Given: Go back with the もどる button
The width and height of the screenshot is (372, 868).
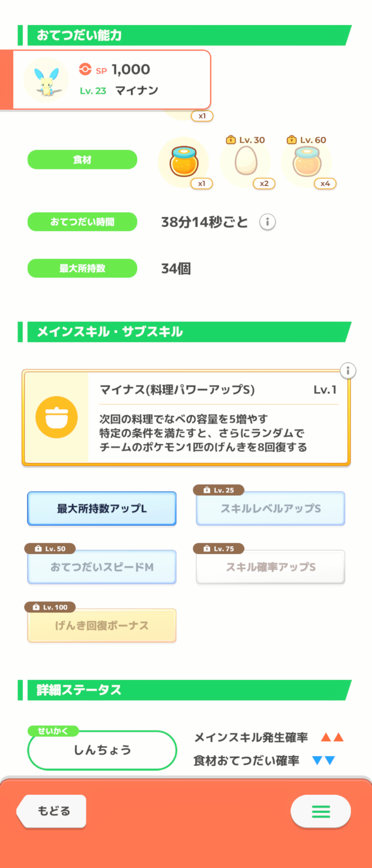Looking at the screenshot, I should 53,811.
